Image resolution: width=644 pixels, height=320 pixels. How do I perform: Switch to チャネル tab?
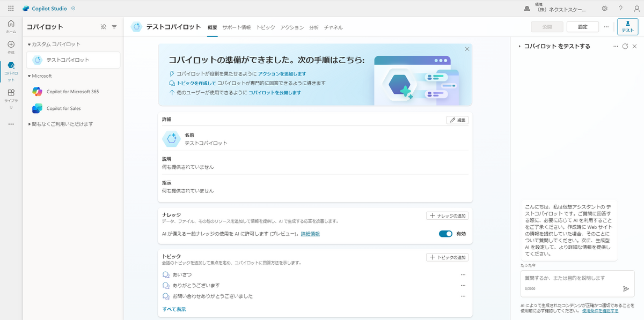(333, 27)
